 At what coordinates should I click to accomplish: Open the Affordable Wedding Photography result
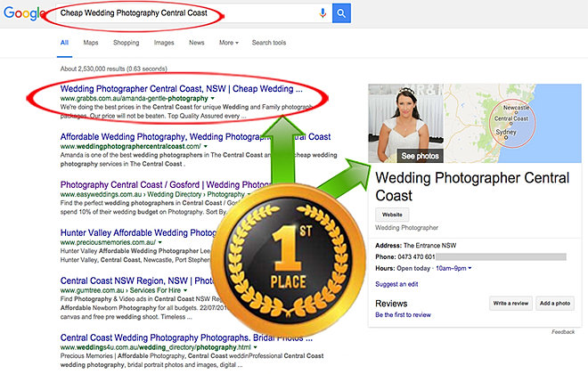[x=195, y=137]
